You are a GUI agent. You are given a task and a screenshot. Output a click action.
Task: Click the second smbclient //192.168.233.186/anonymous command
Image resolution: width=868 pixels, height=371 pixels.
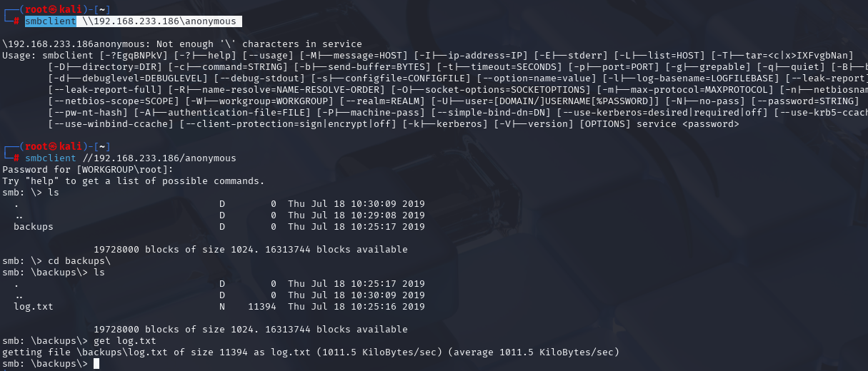[x=130, y=158]
